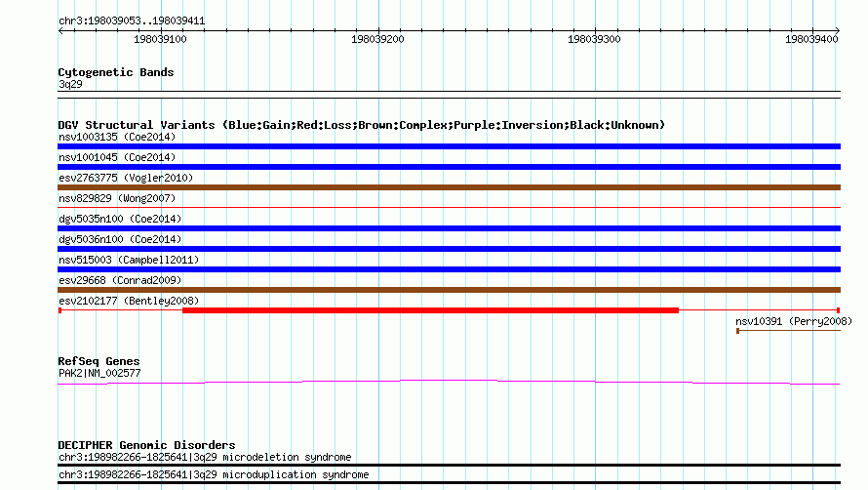Screen dimensions: 868x490
Task: Click the blue bar under nsv1003135
Action: coord(449,146)
